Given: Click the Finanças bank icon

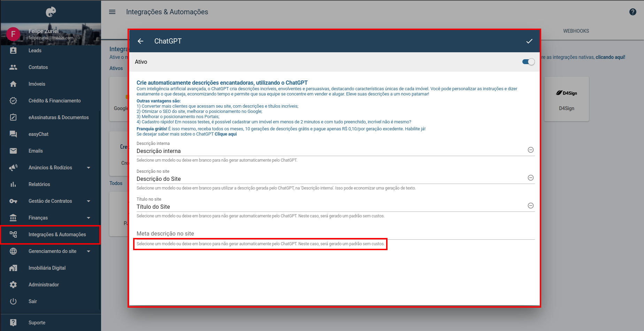Looking at the screenshot, I should pyautogui.click(x=13, y=218).
